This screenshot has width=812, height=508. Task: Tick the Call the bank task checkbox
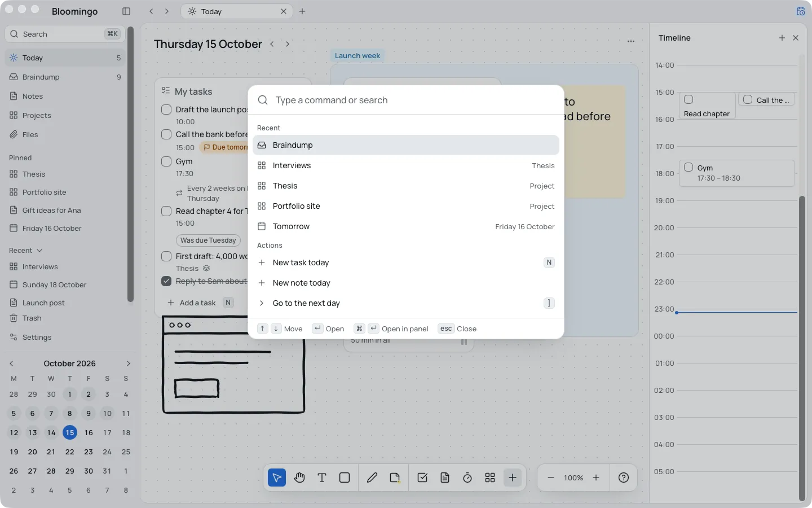166,134
